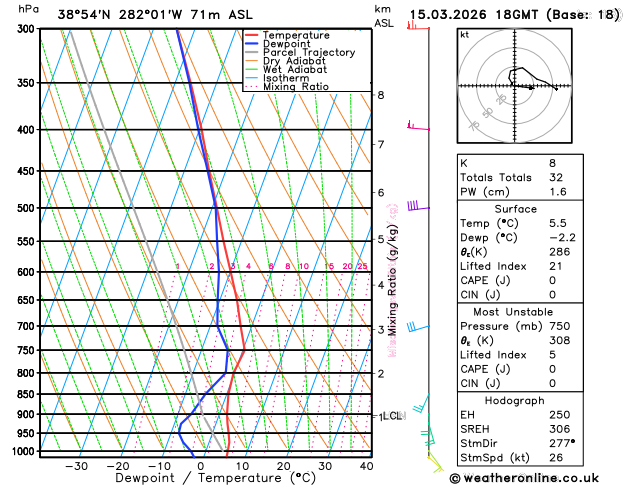Click the SREH value 306
This screenshot has width=629, height=486.
click(560, 429)
